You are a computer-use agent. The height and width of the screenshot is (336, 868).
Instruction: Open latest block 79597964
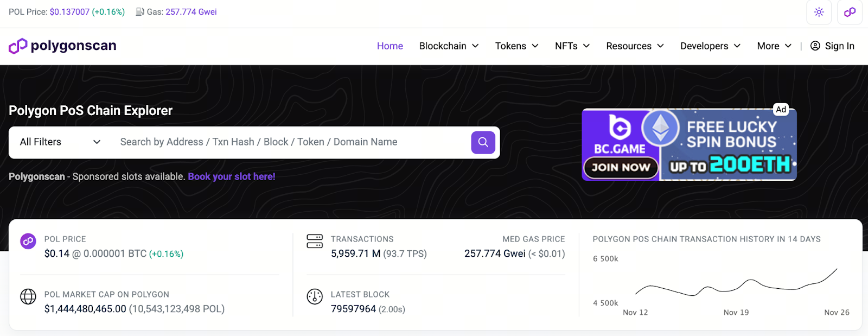[353, 309]
